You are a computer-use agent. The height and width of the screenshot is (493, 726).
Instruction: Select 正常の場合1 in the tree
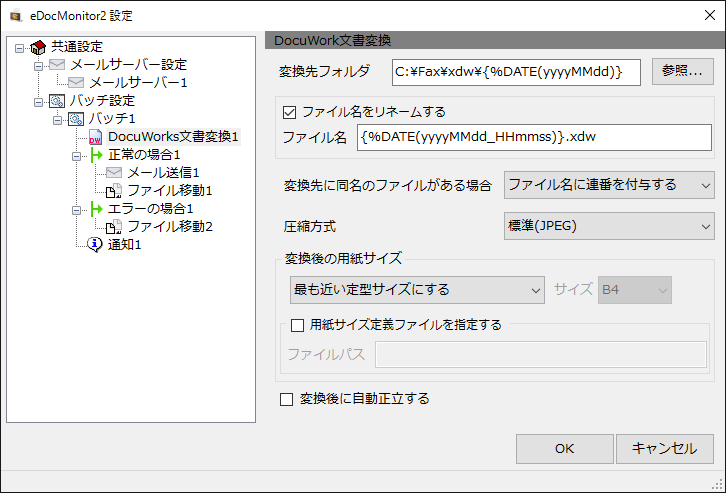click(x=144, y=155)
